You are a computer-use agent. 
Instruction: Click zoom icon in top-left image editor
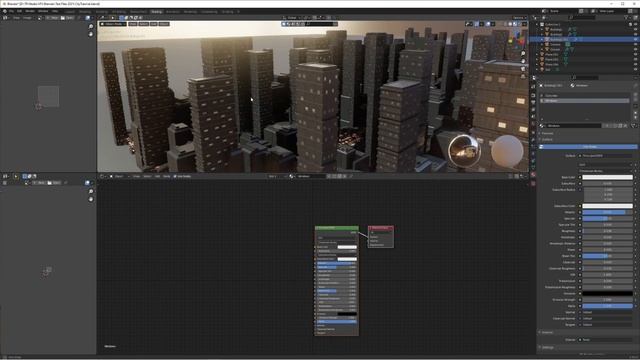91,27
